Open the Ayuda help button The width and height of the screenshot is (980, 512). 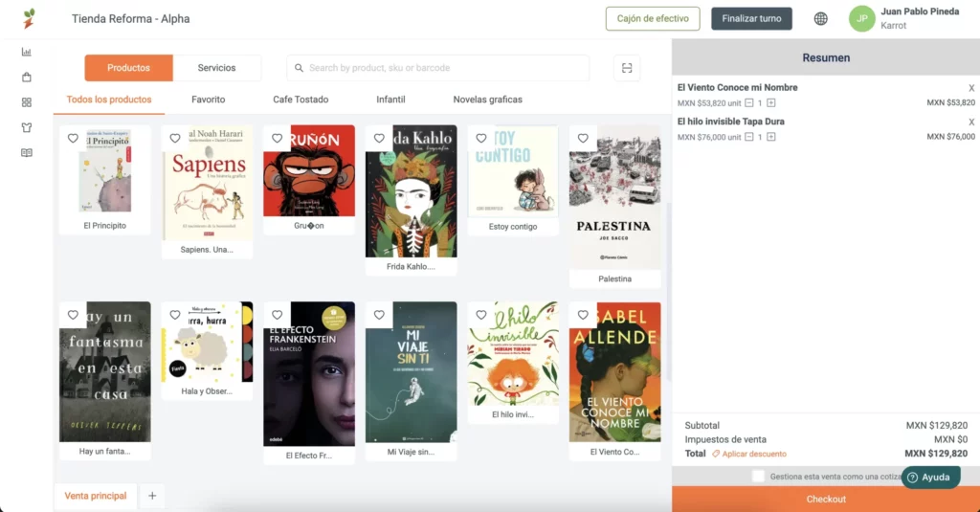pyautogui.click(x=930, y=477)
